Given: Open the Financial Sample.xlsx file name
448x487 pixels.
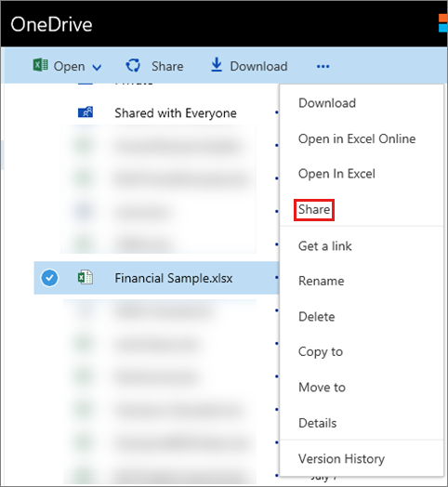Looking at the screenshot, I should click(174, 278).
